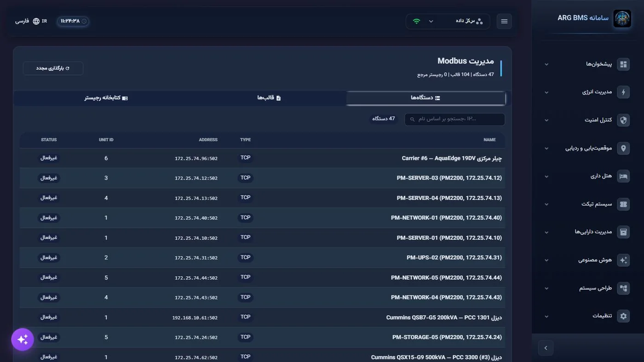Sort by the NAME column header
This screenshot has width=644, height=362.
[x=489, y=140]
